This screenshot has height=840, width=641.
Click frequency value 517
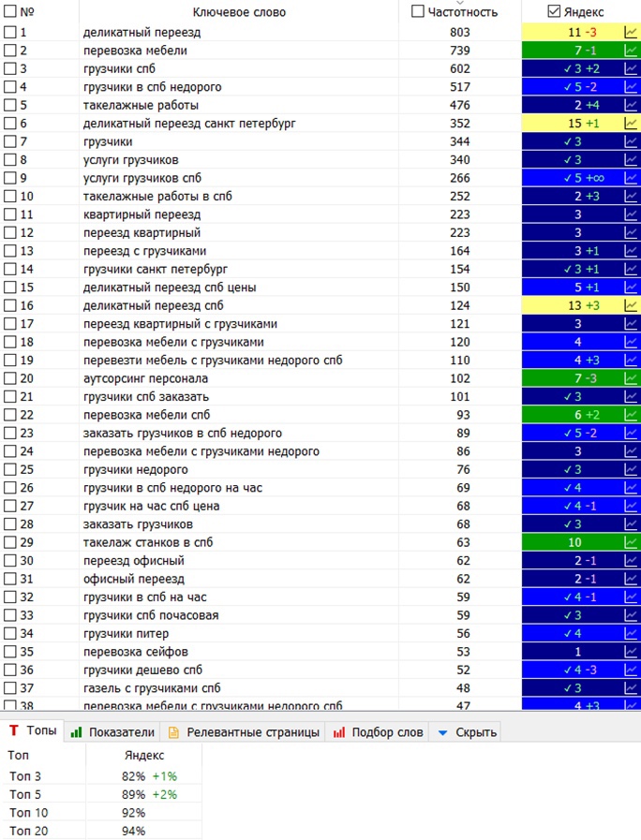(460, 87)
